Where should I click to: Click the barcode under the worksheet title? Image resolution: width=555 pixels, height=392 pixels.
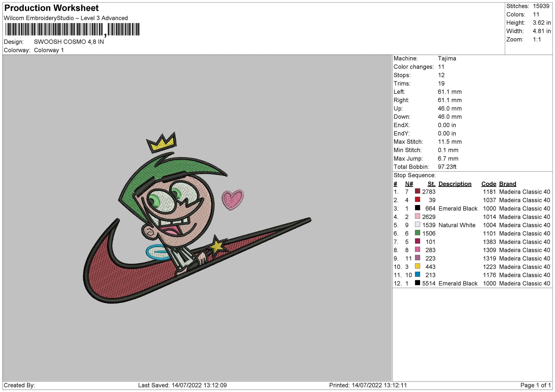coord(72,29)
